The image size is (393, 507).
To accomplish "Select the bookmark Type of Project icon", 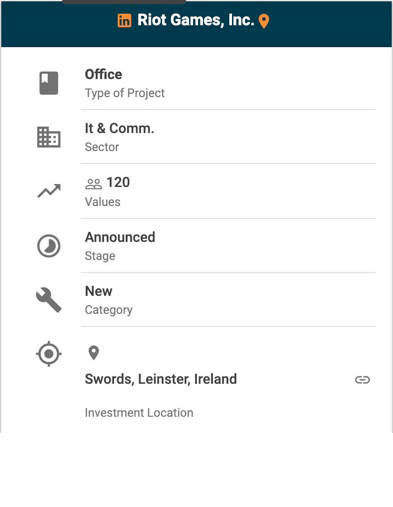I will (x=49, y=83).
